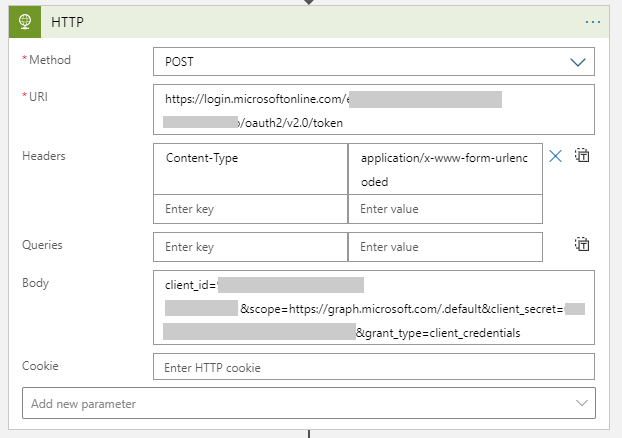Image resolution: width=622 pixels, height=438 pixels.
Task: Switch Headers to text mode icon
Action: [582, 156]
